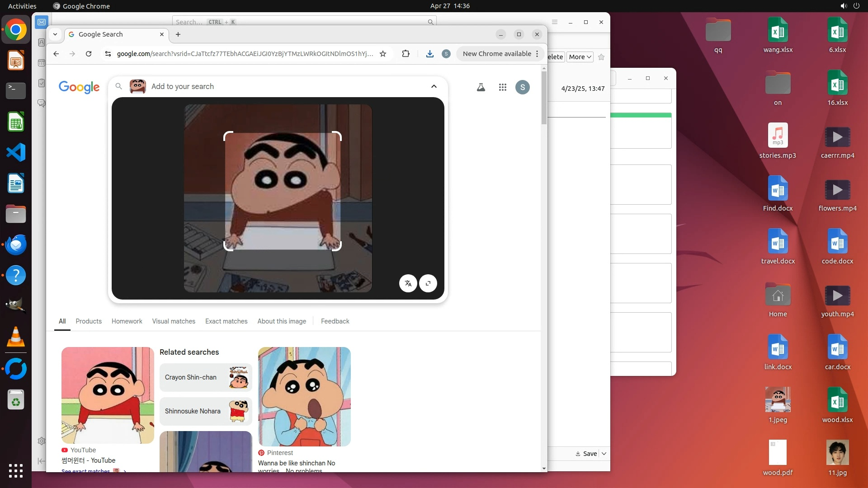The height and width of the screenshot is (488, 868).
Task: Open the dropdown arrow beside Save
Action: tap(604, 454)
